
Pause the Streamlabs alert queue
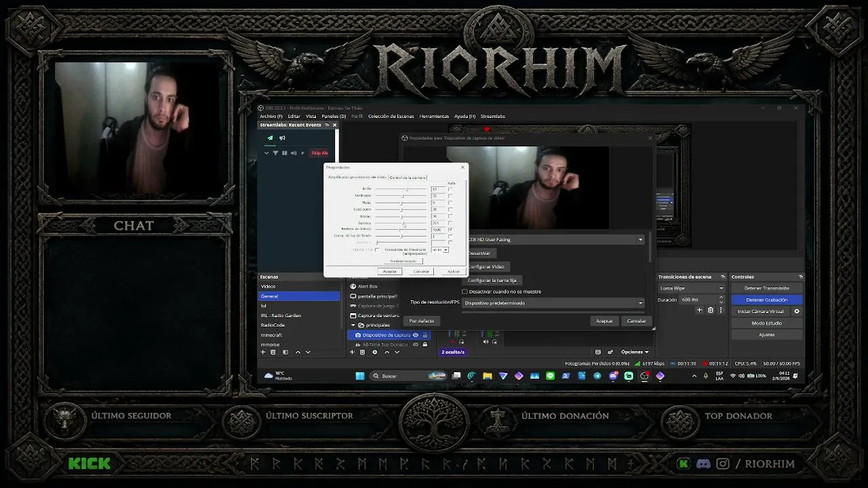(x=284, y=153)
